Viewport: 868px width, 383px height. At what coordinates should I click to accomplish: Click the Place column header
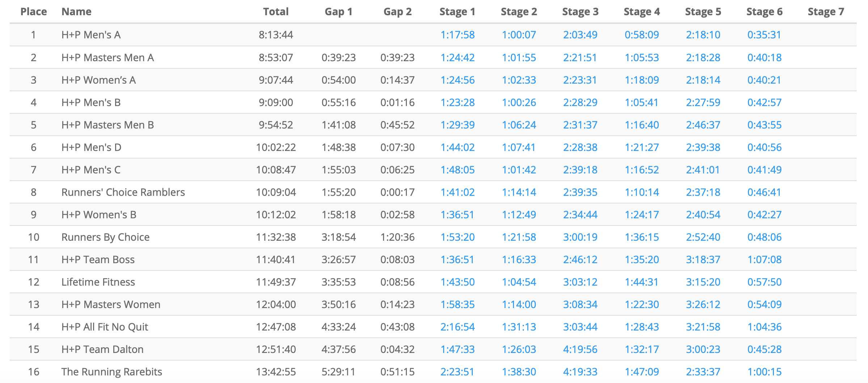[x=34, y=12]
